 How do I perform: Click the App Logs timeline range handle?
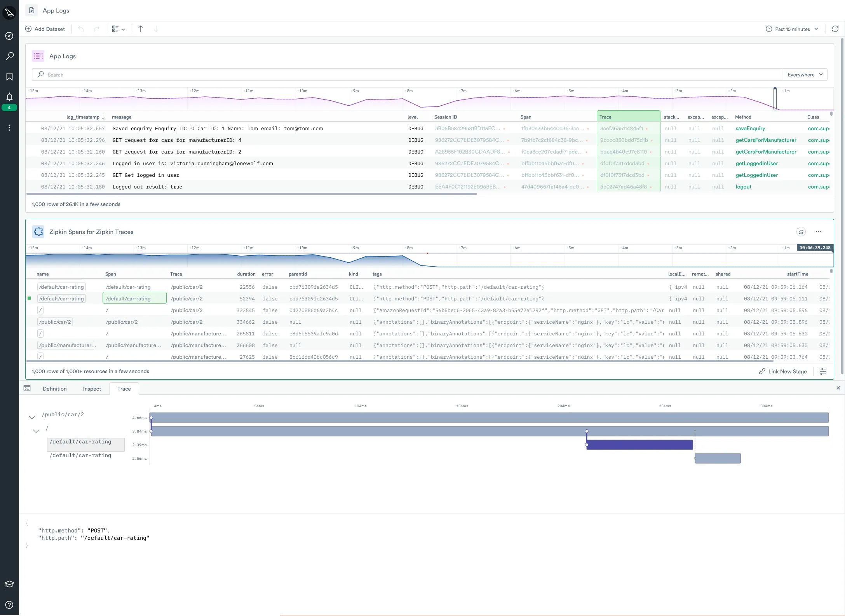tap(775, 99)
